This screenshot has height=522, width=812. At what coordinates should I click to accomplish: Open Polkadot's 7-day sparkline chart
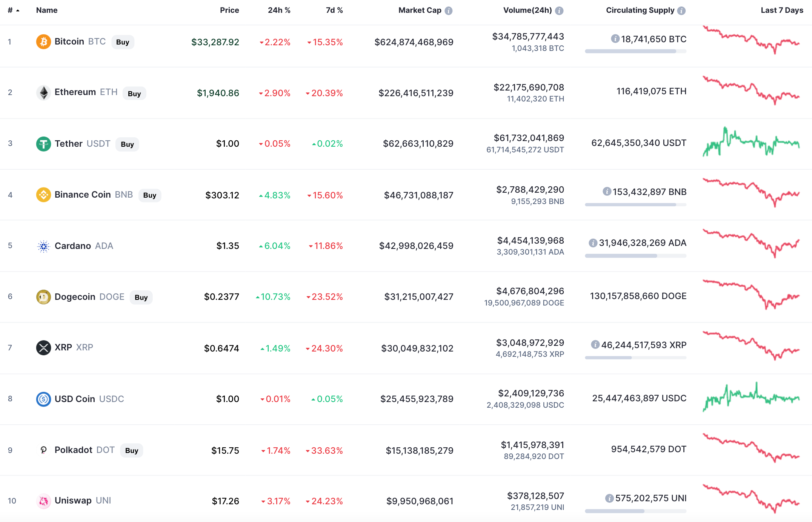click(751, 448)
